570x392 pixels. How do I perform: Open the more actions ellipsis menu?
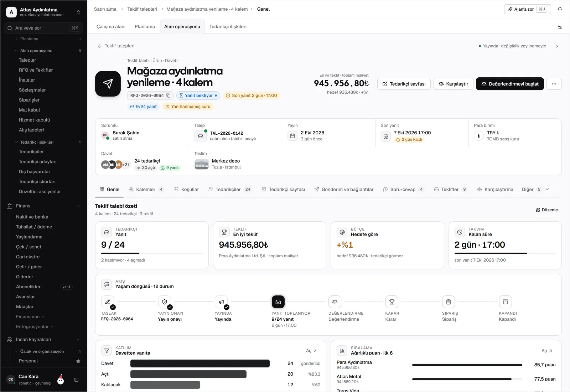pyautogui.click(x=554, y=84)
